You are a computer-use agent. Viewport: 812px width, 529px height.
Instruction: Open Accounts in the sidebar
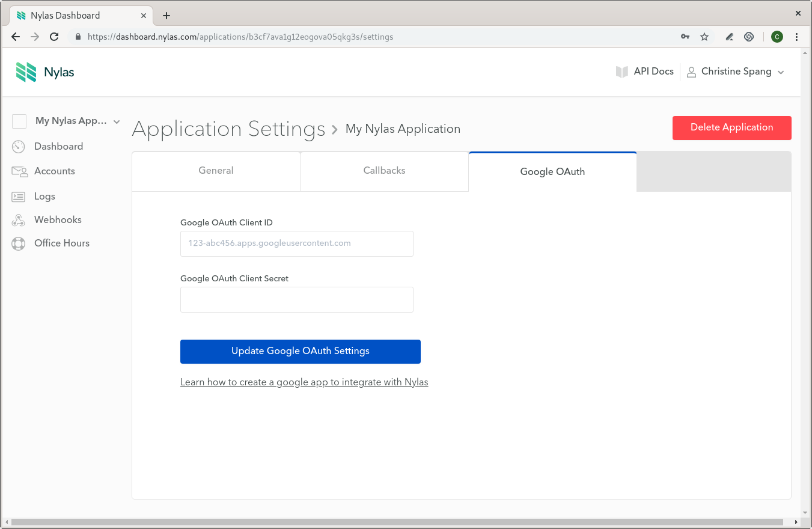[x=55, y=171]
